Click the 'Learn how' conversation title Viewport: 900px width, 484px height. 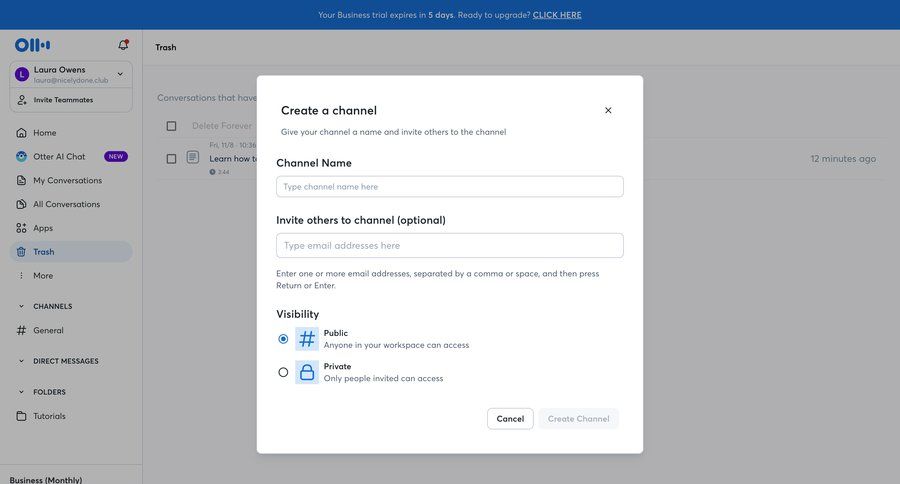(233, 158)
